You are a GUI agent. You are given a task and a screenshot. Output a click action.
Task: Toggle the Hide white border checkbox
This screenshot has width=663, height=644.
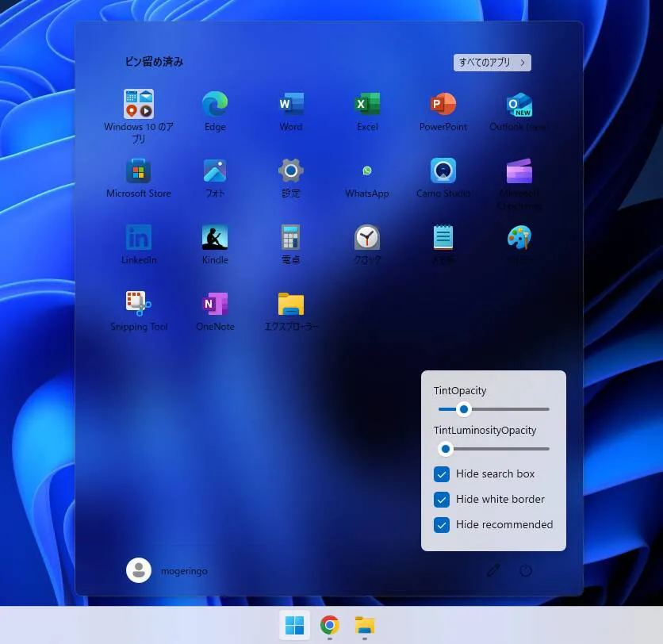click(442, 500)
